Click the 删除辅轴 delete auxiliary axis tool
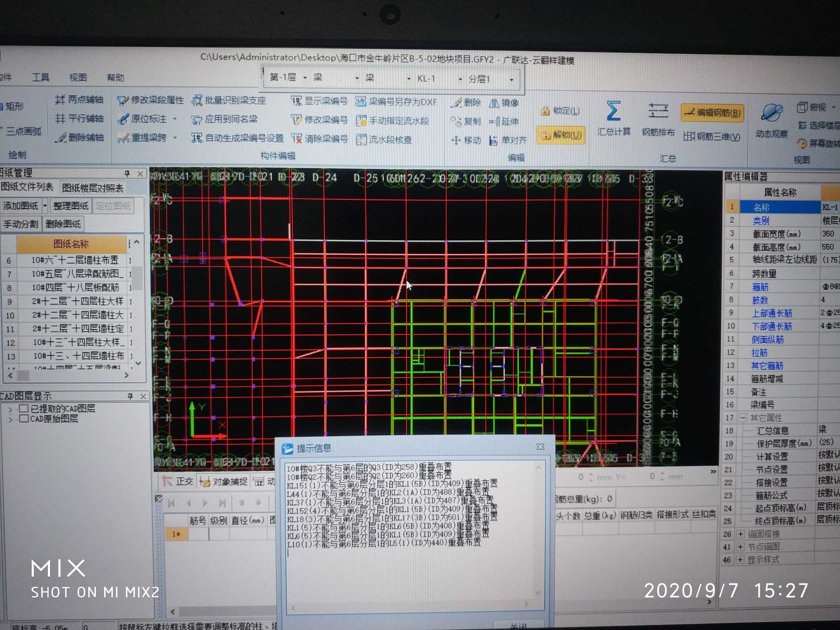The height and width of the screenshot is (630, 840). (79, 137)
